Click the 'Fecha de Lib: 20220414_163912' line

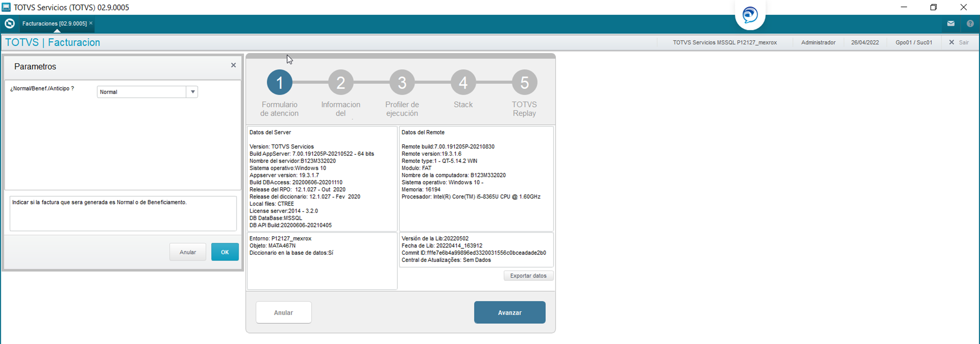[x=442, y=246]
